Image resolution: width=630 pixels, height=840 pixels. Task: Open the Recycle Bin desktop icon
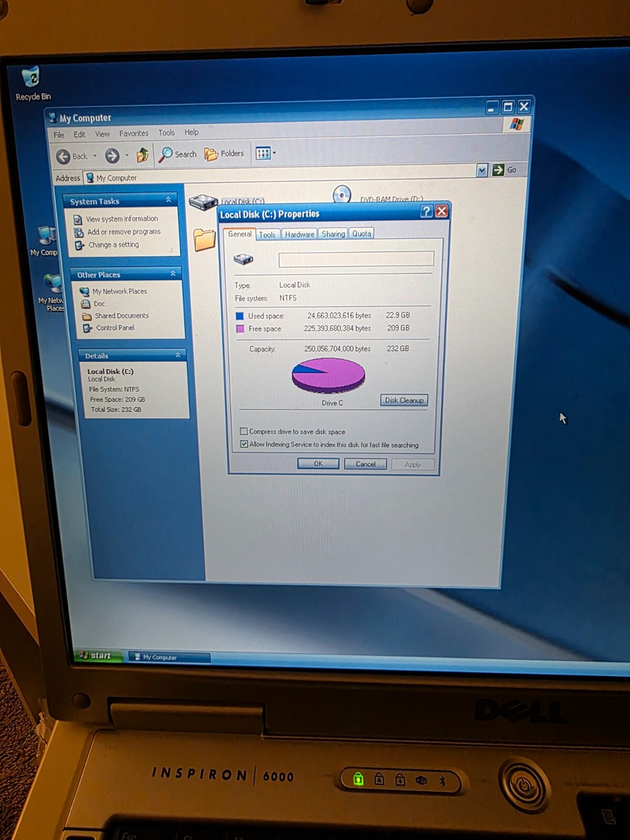tap(31, 78)
